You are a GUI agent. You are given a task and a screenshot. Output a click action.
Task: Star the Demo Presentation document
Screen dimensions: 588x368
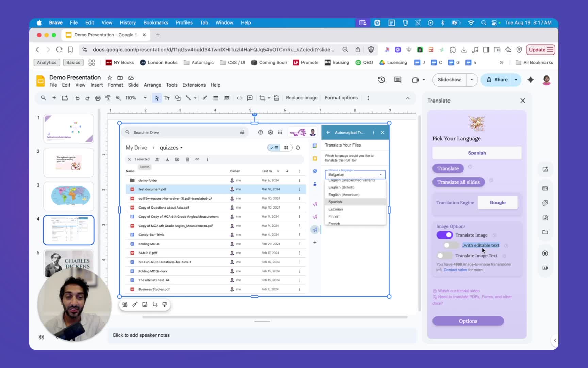click(x=110, y=78)
